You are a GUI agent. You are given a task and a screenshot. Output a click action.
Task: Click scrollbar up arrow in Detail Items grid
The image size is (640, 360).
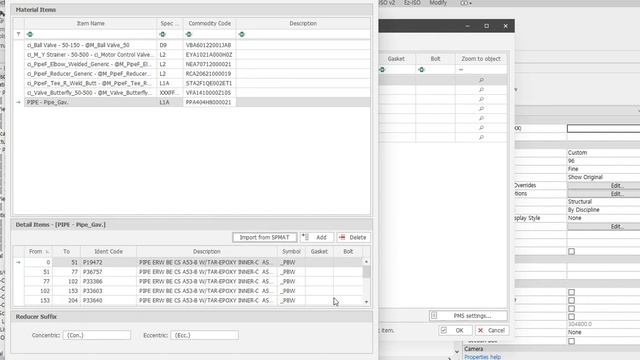coord(366,262)
